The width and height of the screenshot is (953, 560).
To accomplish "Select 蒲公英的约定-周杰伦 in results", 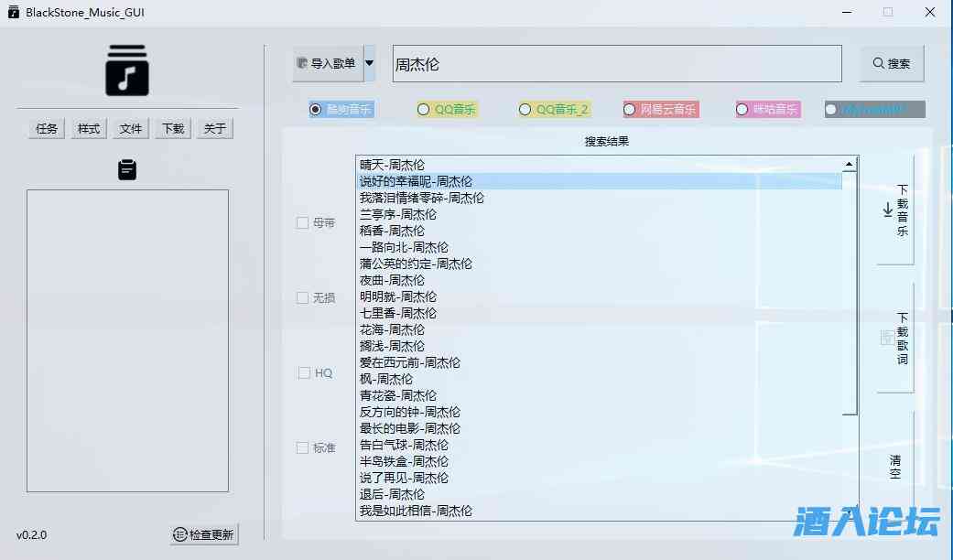I will click(600, 264).
